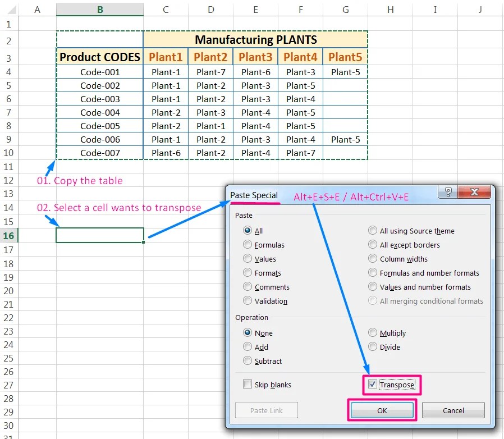Click the Paste Link button
The height and width of the screenshot is (439, 504).
[x=266, y=410]
